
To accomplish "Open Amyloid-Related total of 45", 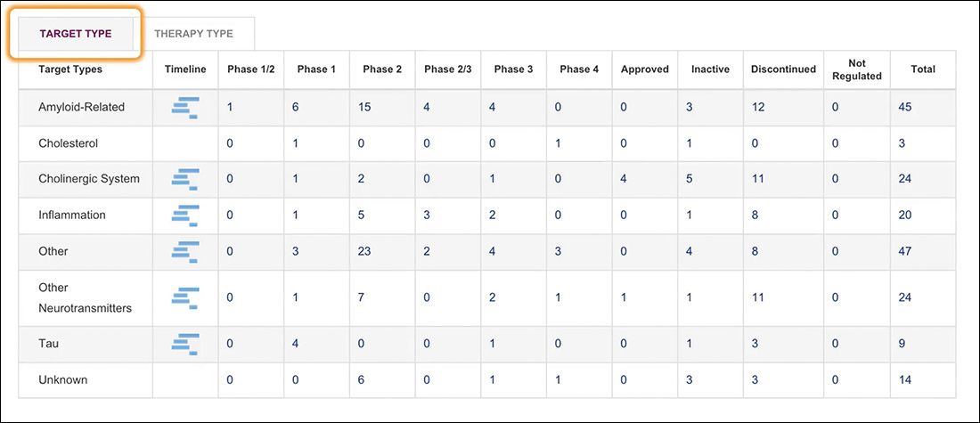I will 907,108.
